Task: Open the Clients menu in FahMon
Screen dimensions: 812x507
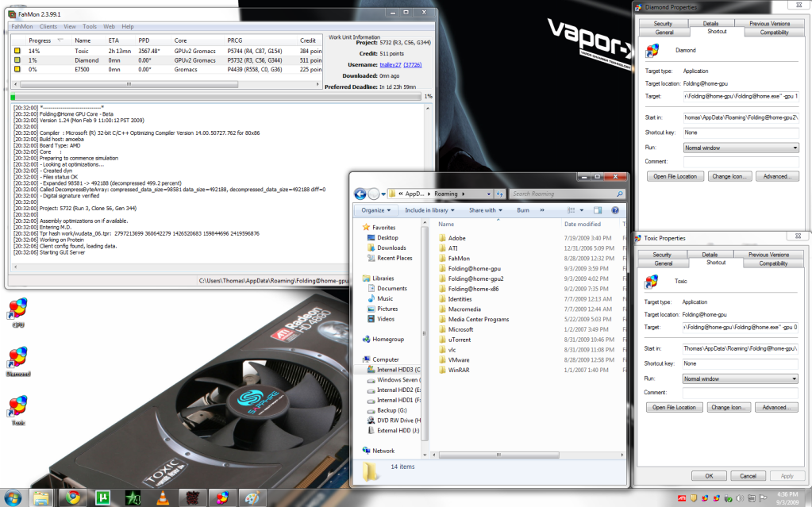Action: click(x=48, y=26)
